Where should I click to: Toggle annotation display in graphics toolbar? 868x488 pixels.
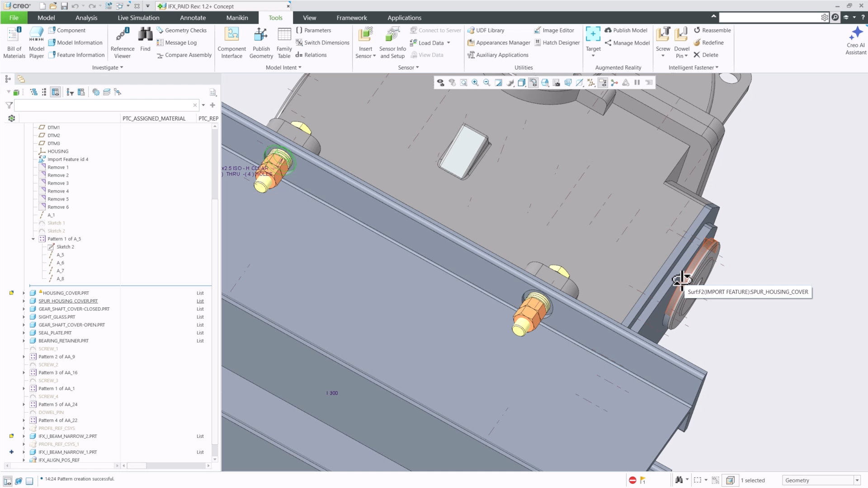tap(603, 83)
